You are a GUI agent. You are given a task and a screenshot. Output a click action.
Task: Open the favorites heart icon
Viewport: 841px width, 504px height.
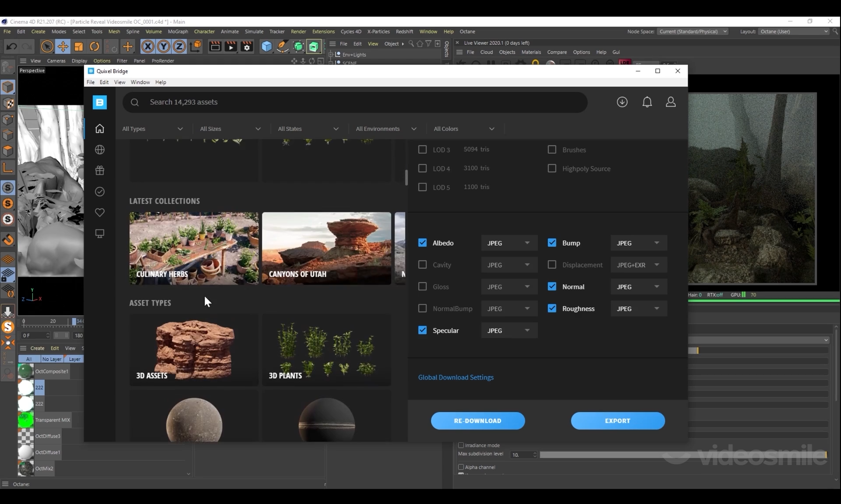(100, 212)
